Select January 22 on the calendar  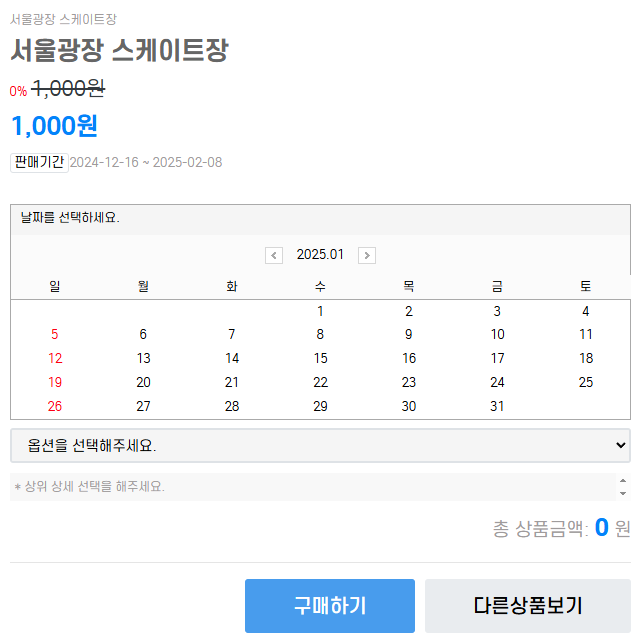click(x=321, y=382)
